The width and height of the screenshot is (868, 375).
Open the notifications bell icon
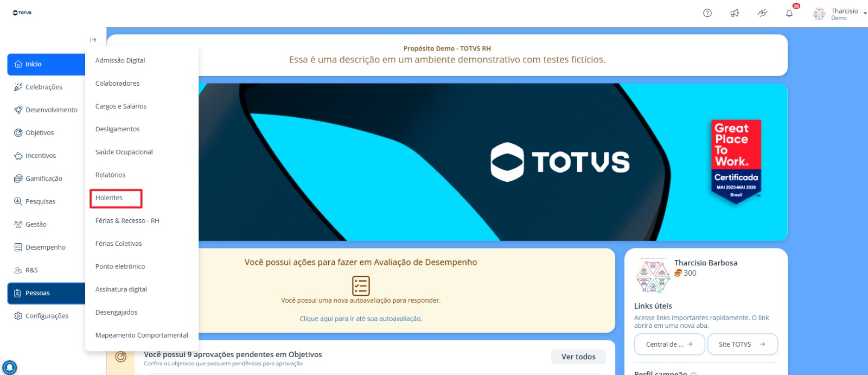[x=789, y=13]
